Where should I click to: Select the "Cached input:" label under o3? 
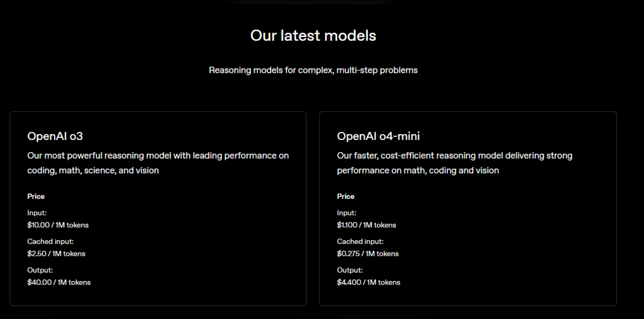(x=51, y=241)
